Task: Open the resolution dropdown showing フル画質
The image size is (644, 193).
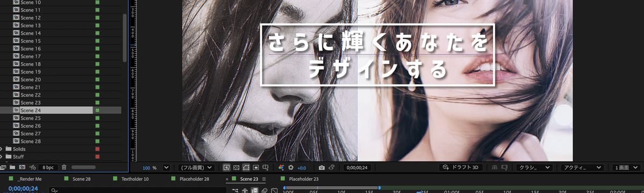Action: tap(196, 168)
